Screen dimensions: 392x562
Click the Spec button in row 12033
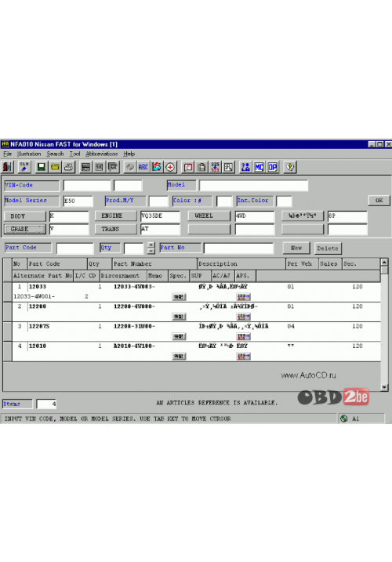tap(179, 297)
